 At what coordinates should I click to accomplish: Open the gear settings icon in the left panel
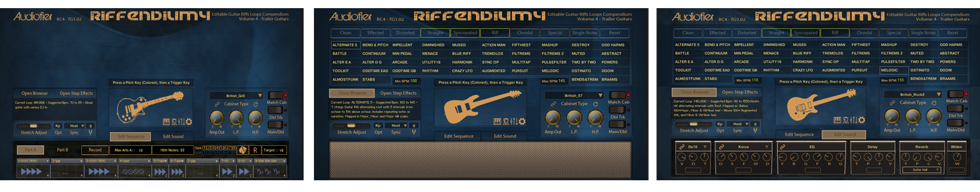[x=189, y=122]
